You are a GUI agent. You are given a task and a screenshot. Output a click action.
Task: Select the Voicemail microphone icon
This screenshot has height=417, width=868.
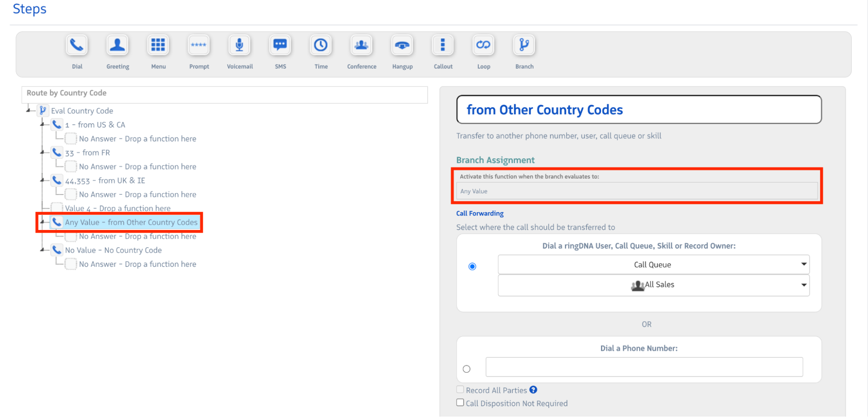[239, 46]
